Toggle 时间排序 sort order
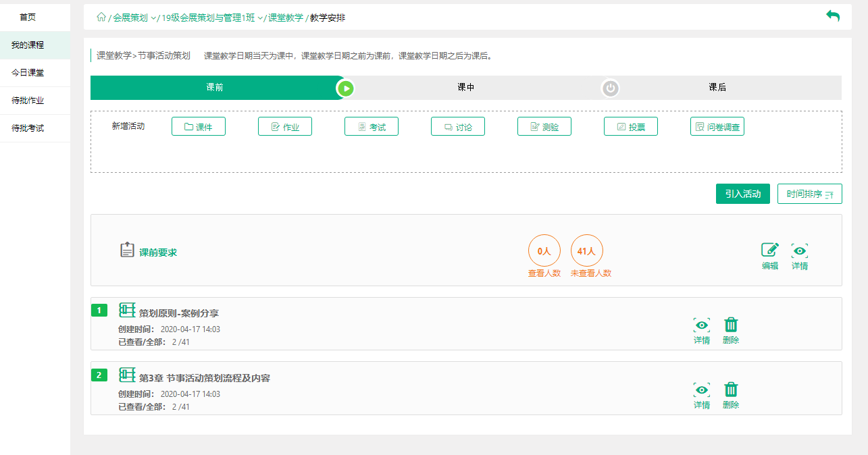The width and height of the screenshot is (868, 455). point(809,194)
